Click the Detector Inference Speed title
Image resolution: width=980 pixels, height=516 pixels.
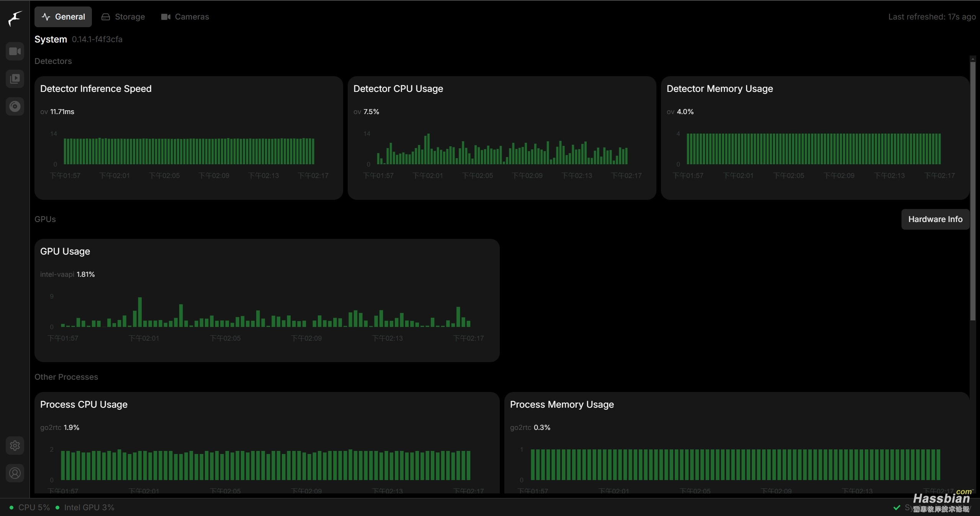click(96, 89)
